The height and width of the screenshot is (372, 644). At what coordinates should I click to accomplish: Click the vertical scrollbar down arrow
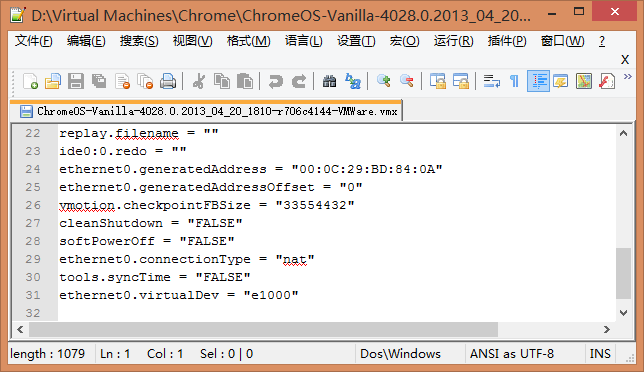coord(623,313)
